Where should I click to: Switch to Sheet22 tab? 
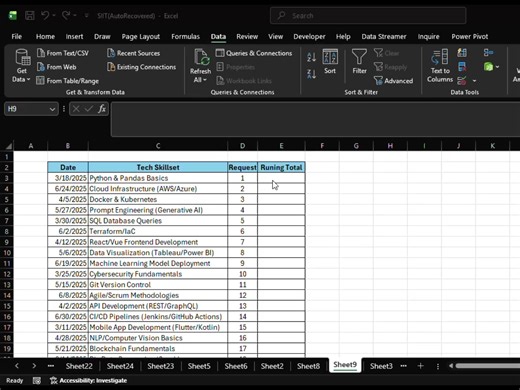79,366
